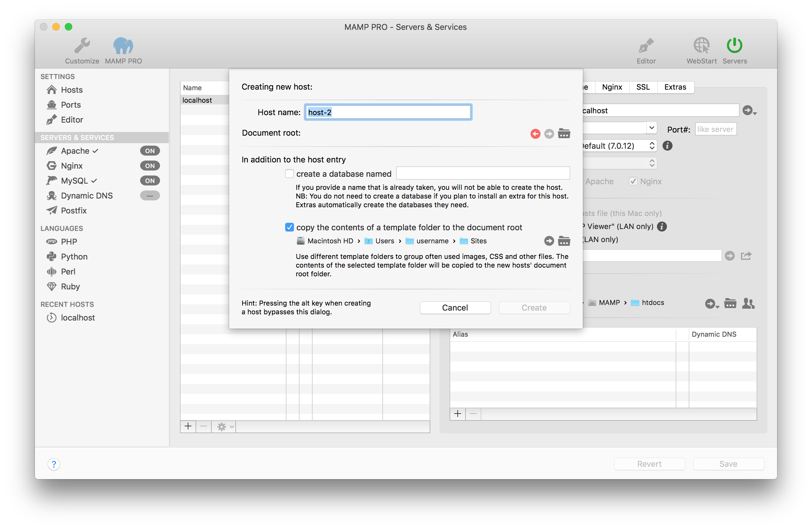Open Python language settings

pyautogui.click(x=74, y=257)
